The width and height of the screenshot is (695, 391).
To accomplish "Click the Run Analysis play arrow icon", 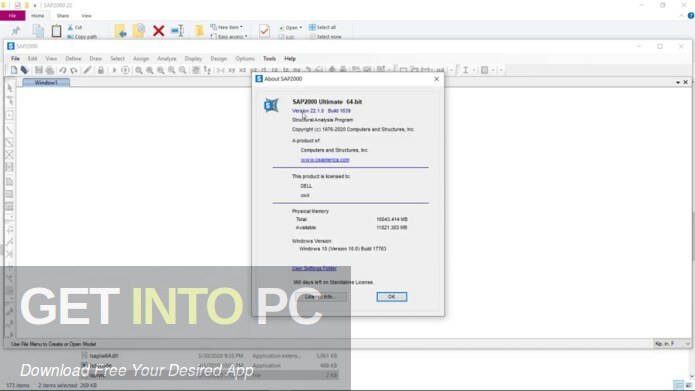I will [114, 70].
